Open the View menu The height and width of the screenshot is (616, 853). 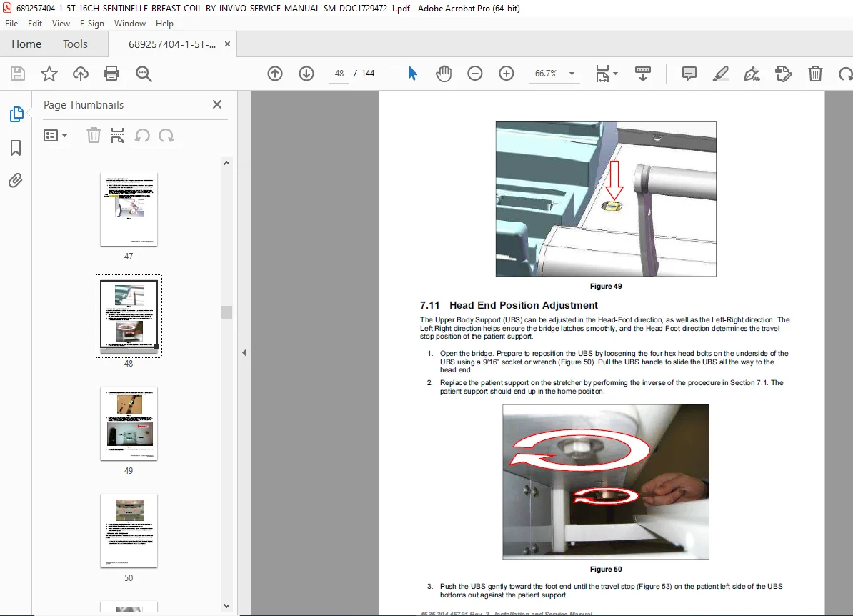click(61, 24)
